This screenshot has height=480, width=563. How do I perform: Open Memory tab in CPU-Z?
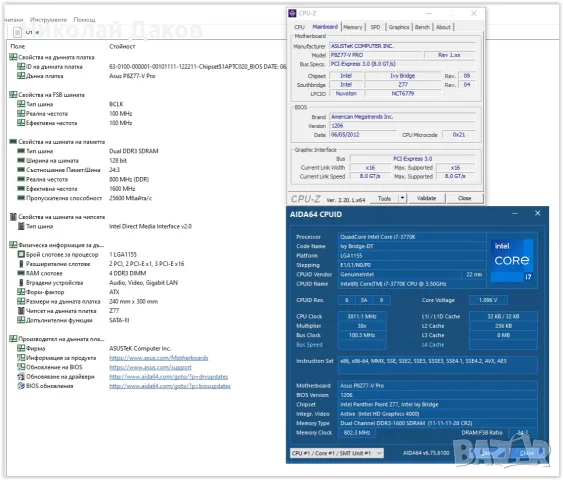[353, 27]
